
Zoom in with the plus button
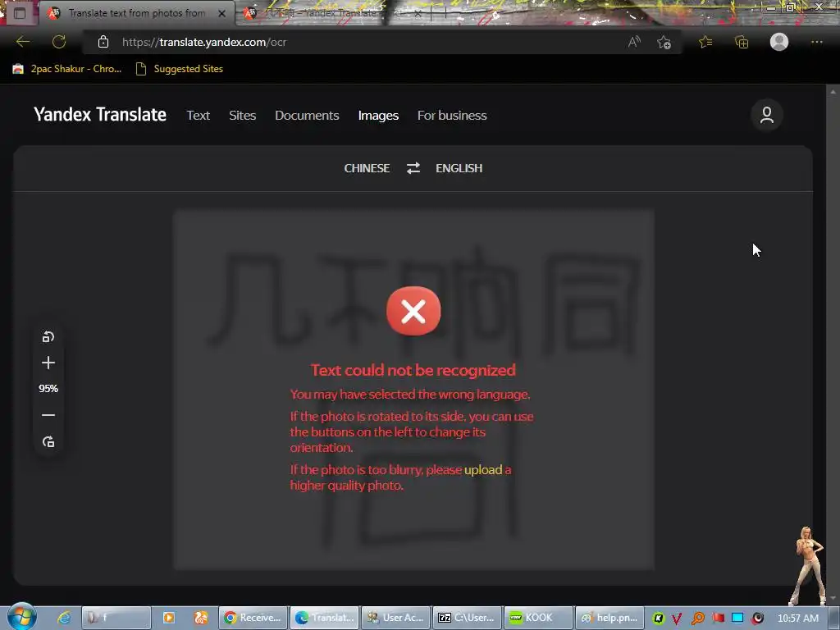pyautogui.click(x=48, y=363)
